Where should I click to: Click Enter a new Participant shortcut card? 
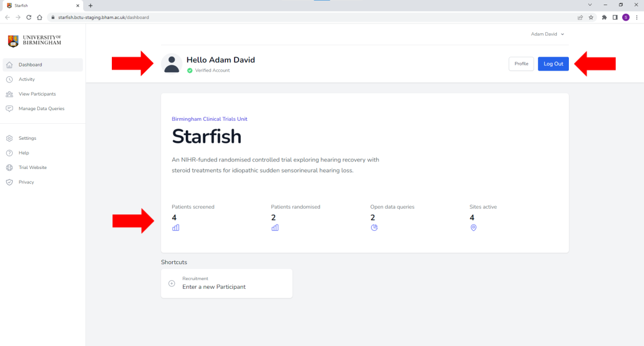227,283
